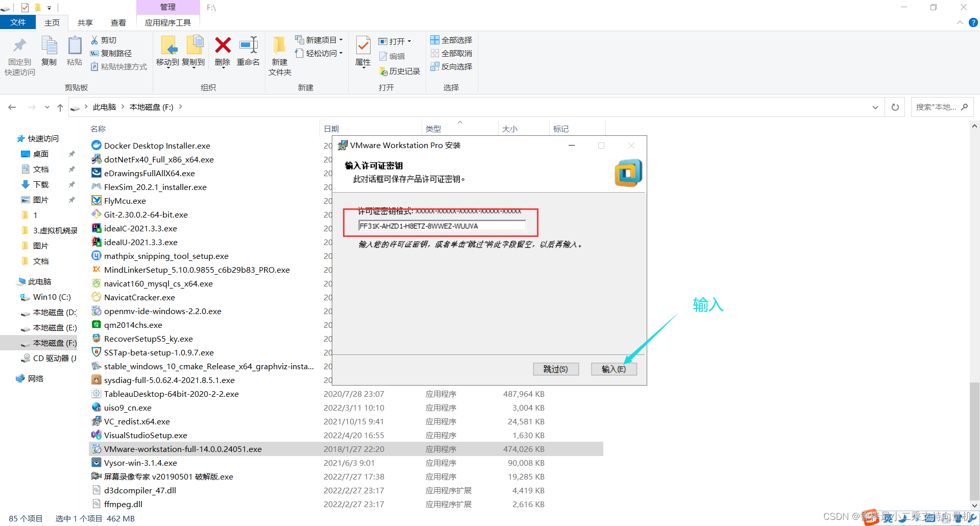Open recent locations dropdown arrow

(x=47, y=107)
